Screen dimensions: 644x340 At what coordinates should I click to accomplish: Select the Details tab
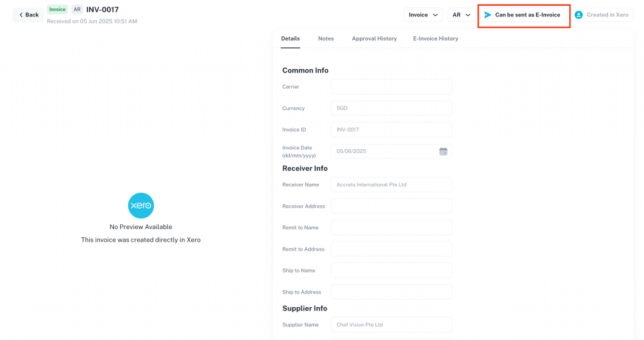click(x=291, y=38)
